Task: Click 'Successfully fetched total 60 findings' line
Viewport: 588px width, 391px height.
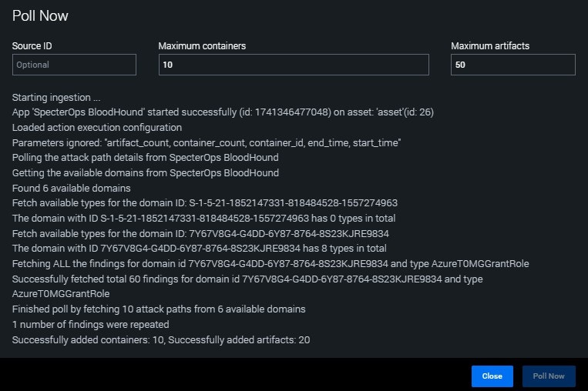Action: (x=247, y=286)
